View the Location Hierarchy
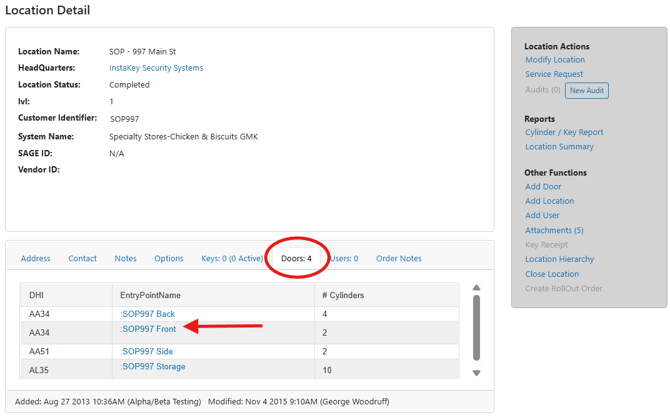 coord(559,259)
